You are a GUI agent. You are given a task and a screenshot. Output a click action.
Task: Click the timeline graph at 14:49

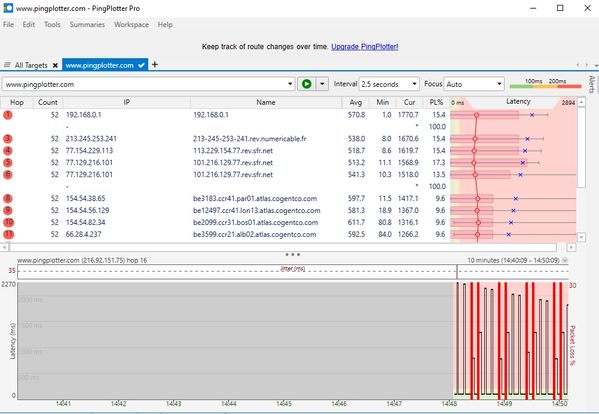click(504, 340)
